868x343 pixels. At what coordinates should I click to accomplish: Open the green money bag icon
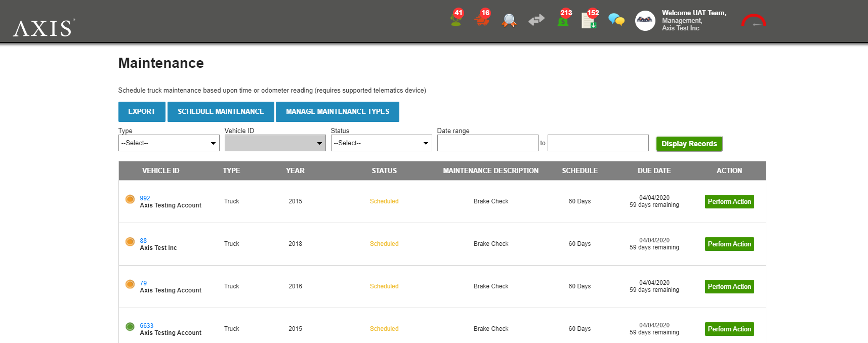[x=563, y=20]
